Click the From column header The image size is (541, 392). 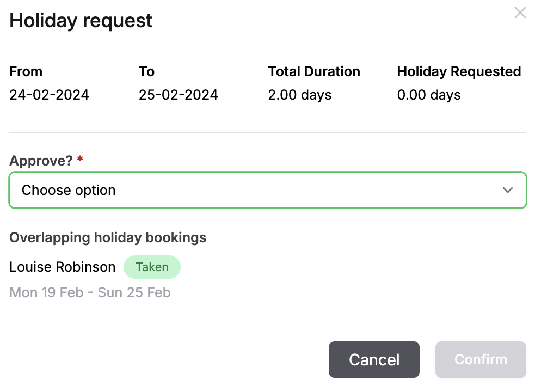coord(25,71)
